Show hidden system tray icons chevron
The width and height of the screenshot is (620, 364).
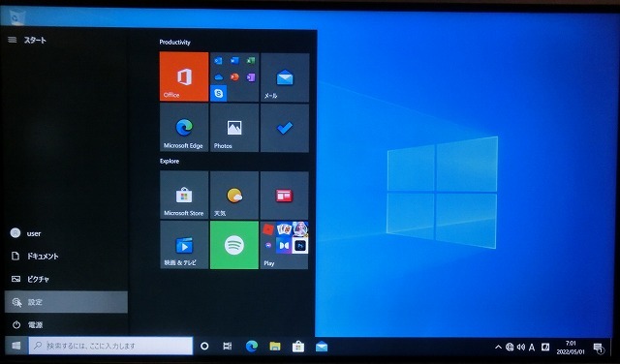498,347
